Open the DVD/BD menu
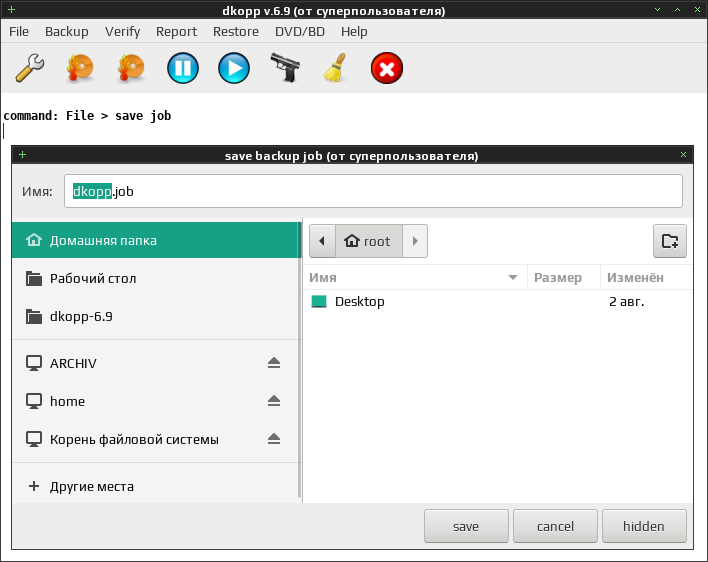 [300, 32]
